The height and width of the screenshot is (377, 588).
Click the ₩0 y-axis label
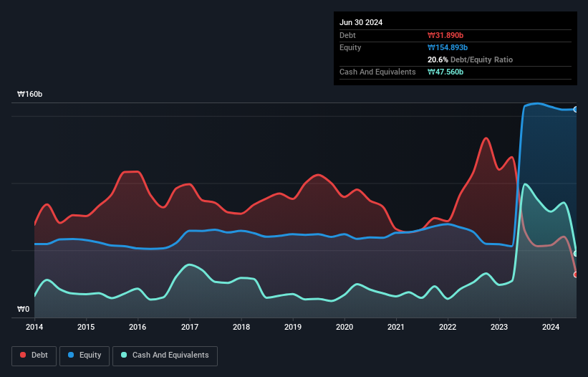click(23, 309)
